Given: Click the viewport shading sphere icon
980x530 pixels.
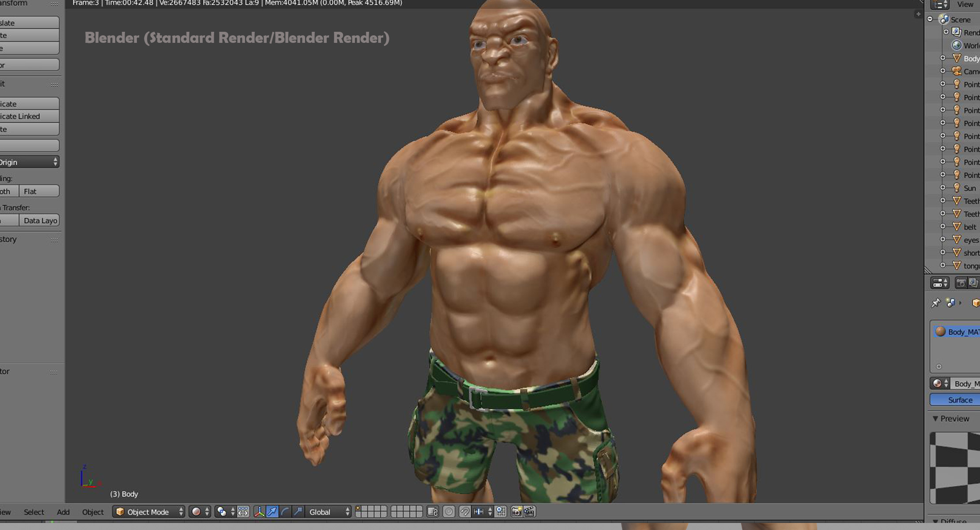Looking at the screenshot, I should pyautogui.click(x=196, y=512).
